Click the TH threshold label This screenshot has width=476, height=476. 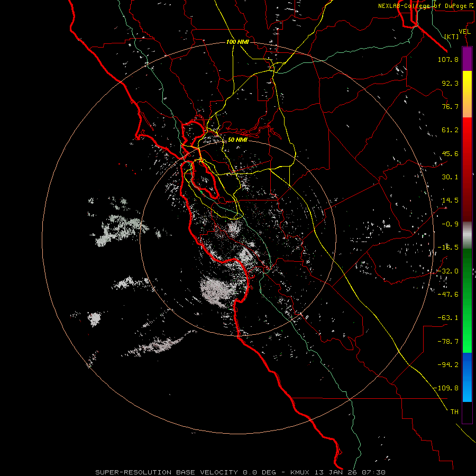(454, 411)
